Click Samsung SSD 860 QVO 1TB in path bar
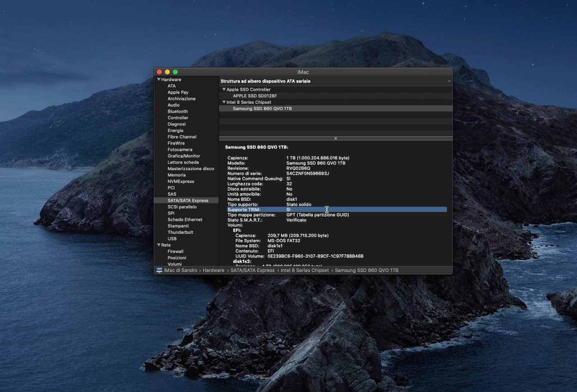The image size is (577, 392). [366, 270]
